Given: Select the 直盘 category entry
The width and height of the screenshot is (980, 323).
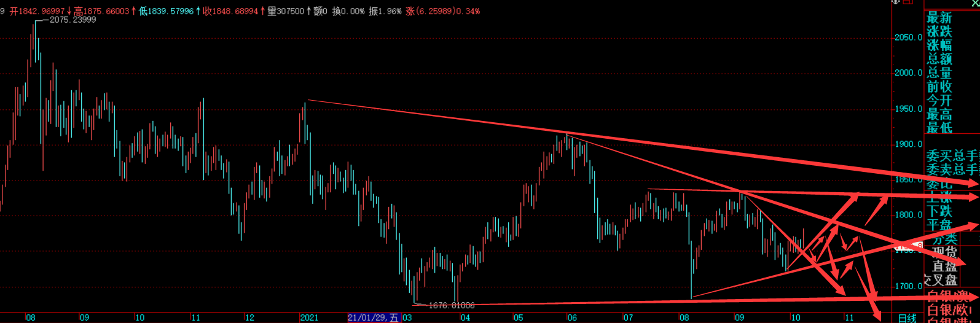Looking at the screenshot, I should click(944, 266).
